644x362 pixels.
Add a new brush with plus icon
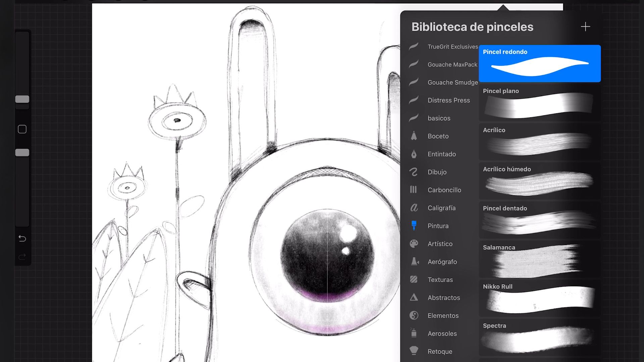585,27
